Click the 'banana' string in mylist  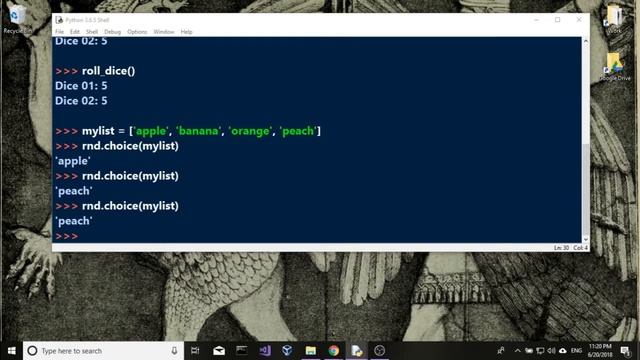(x=198, y=131)
